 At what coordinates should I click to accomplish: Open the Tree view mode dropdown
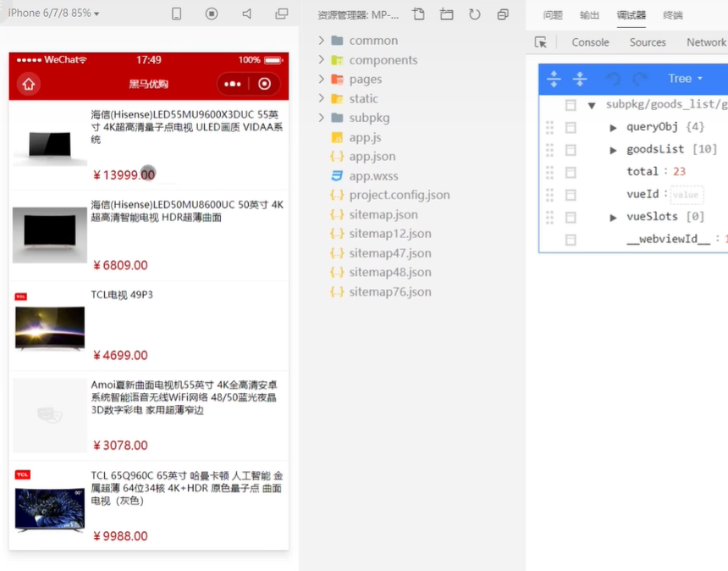(685, 79)
